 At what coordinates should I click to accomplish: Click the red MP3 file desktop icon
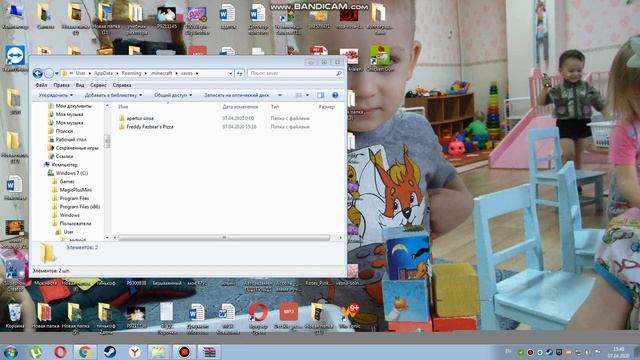point(288,316)
